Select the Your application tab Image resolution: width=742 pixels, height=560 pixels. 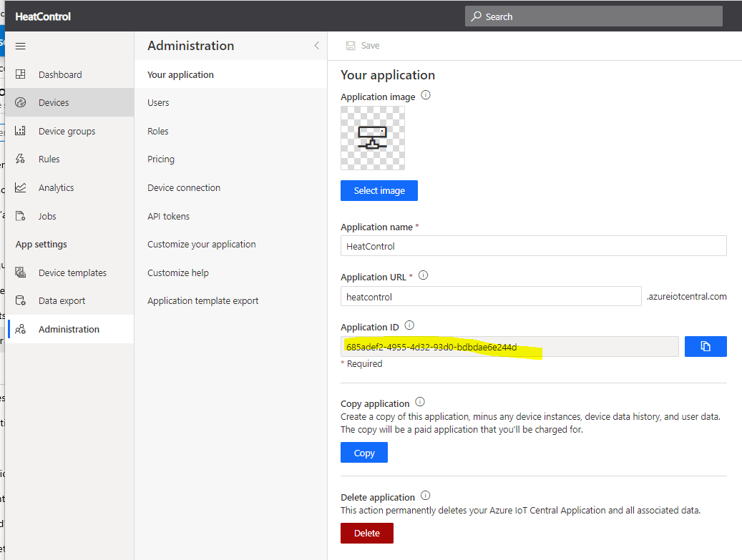231,74
